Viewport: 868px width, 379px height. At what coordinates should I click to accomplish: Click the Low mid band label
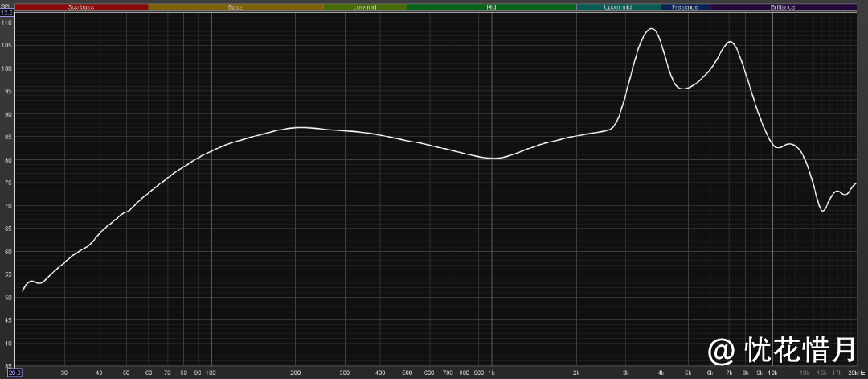pyautogui.click(x=365, y=6)
